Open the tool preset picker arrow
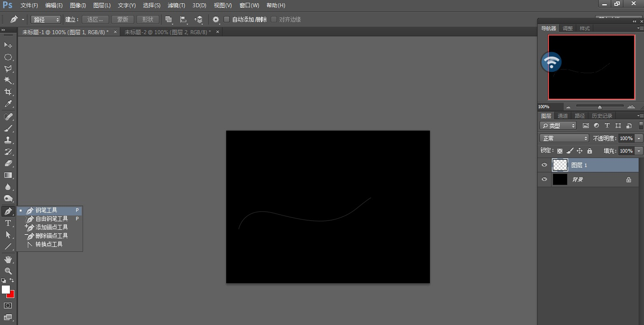Viewport: 644px width, 325px height. [23, 20]
